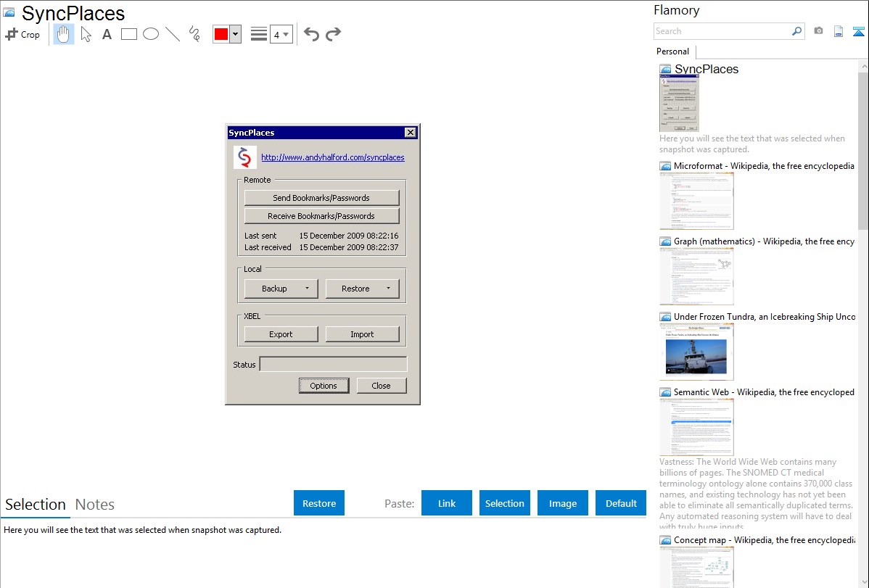Choose the arrow pointer tool

pos(86,34)
